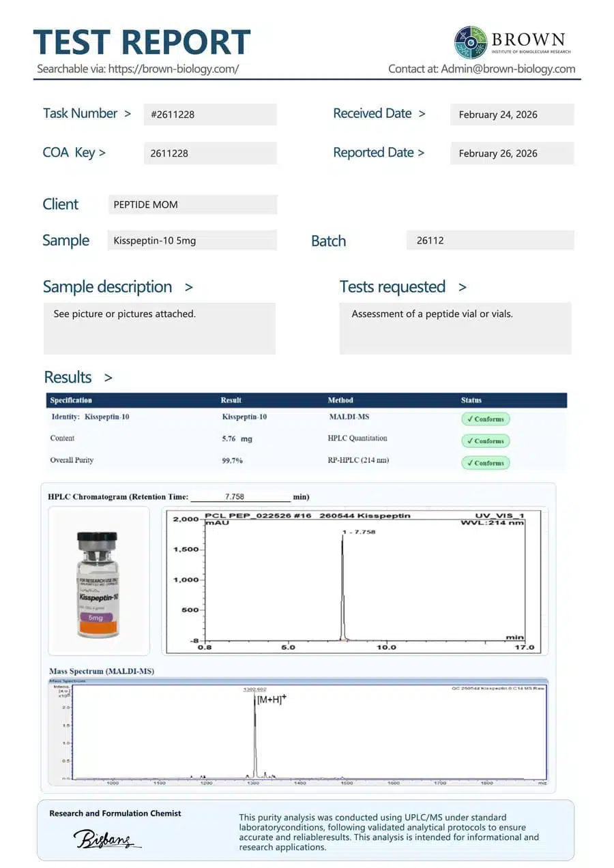Click the Received Date value February 24, 2026

(x=512, y=115)
